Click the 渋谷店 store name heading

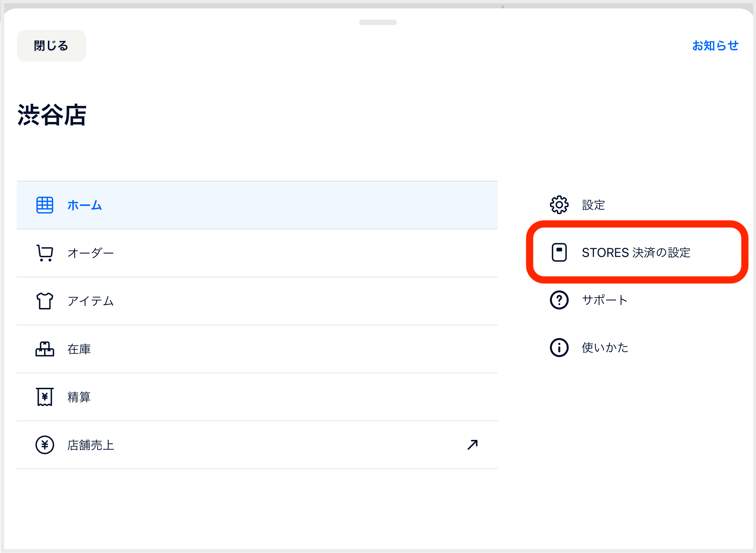coord(52,115)
